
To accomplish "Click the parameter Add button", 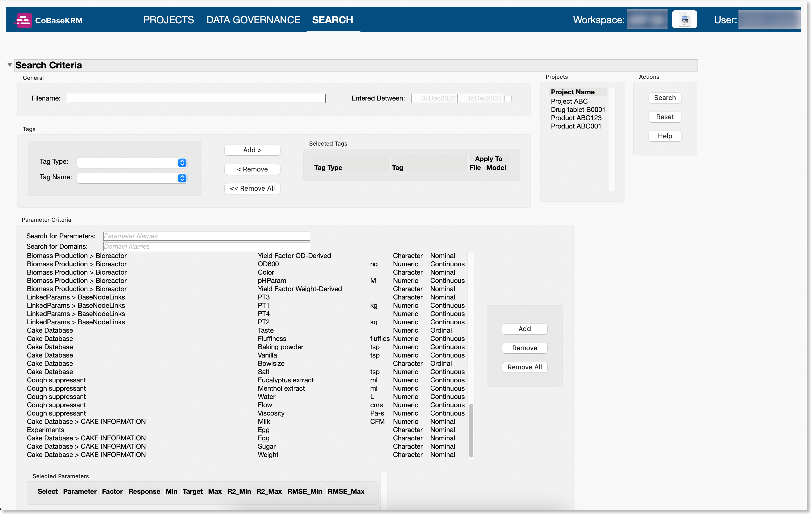I will (524, 329).
